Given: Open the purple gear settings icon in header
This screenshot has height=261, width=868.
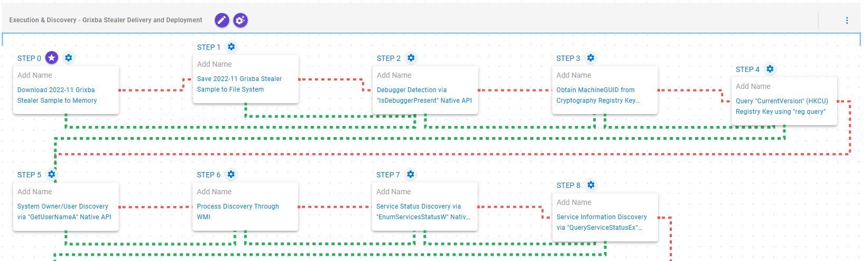Looking at the screenshot, I should 241,20.
